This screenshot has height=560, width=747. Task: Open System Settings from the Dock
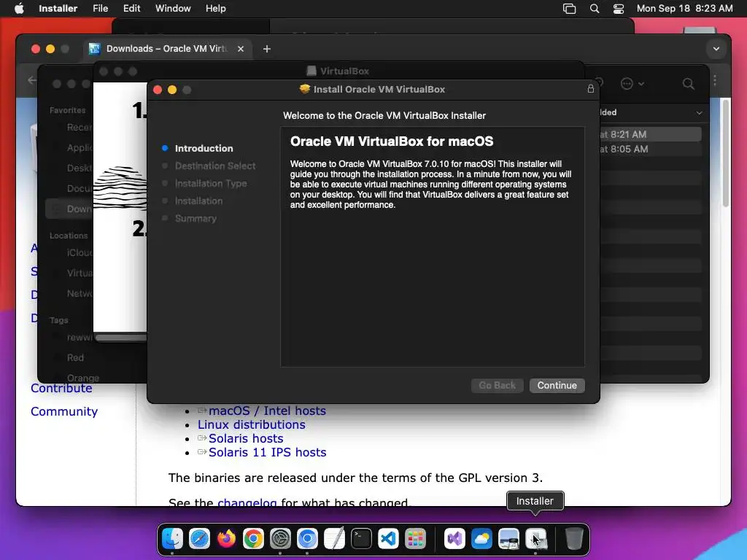click(x=280, y=539)
